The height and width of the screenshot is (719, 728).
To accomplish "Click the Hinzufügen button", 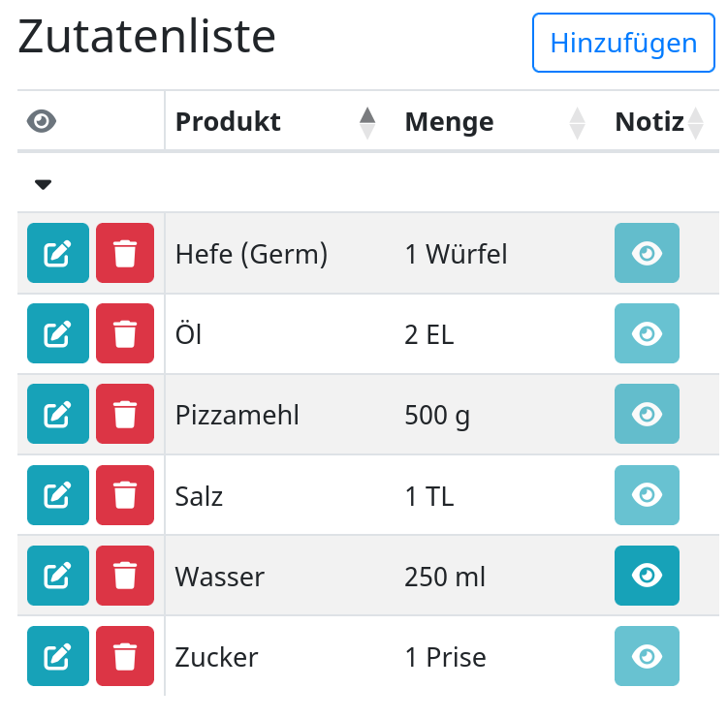I will 623,43.
